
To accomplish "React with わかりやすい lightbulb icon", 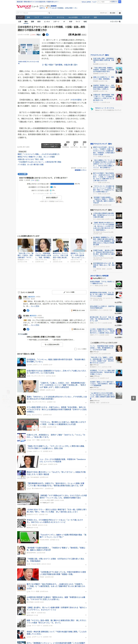I will click(x=74, y=144).
